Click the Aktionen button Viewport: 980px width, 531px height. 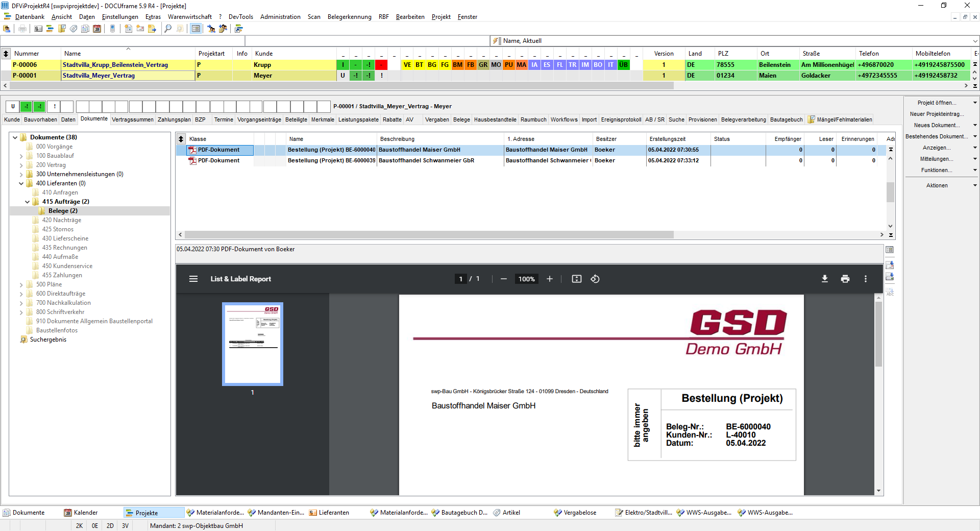coord(937,185)
